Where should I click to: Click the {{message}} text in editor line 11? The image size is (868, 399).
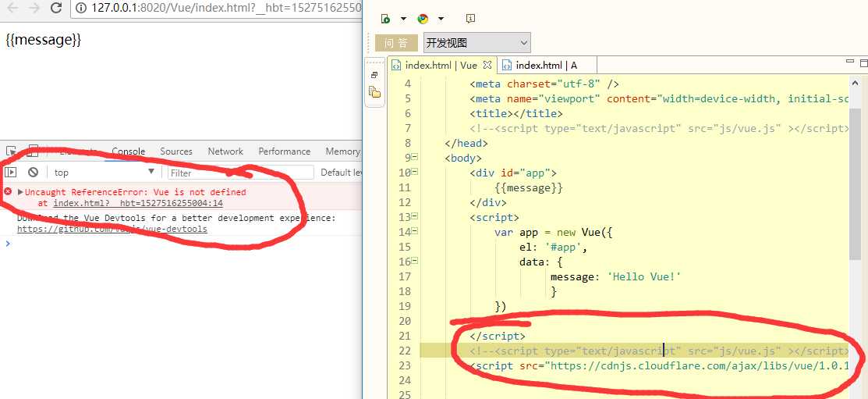[x=529, y=188]
